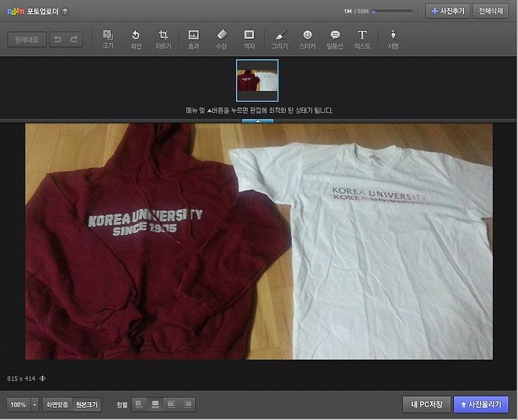
Task: Click 원래대로 to restore original
Action: tap(27, 40)
